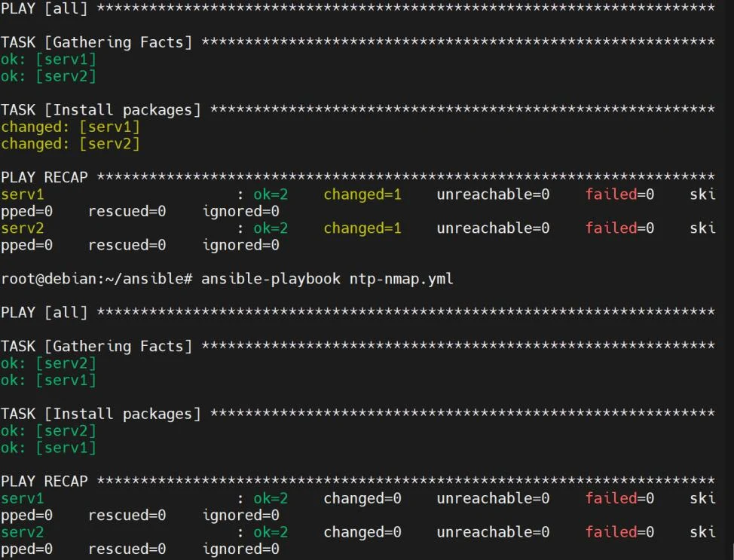Click the "root@debian:~/ansible#" shell prompt
Viewport: 734px width, 560px height.
click(96, 279)
